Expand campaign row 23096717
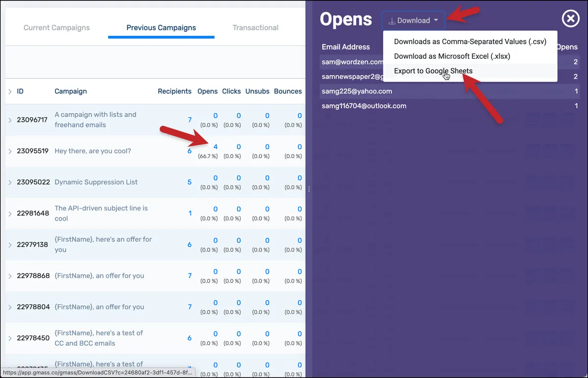The height and width of the screenshot is (378, 588). click(10, 120)
